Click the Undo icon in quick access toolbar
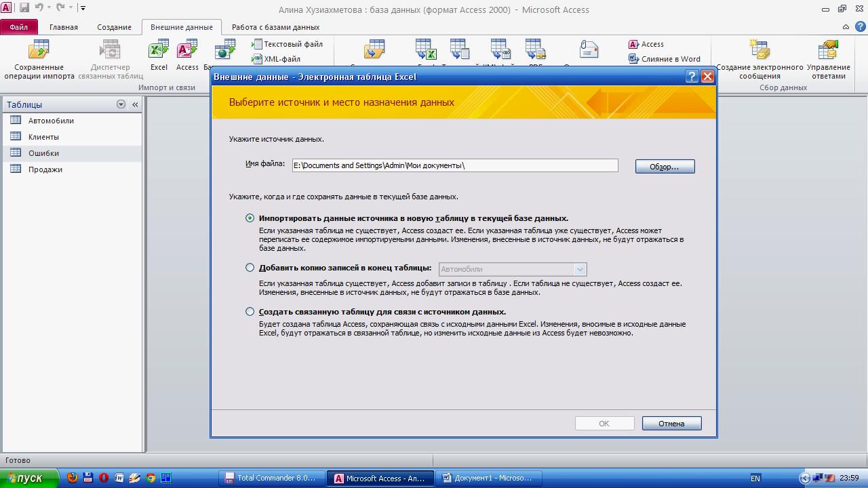 click(39, 8)
